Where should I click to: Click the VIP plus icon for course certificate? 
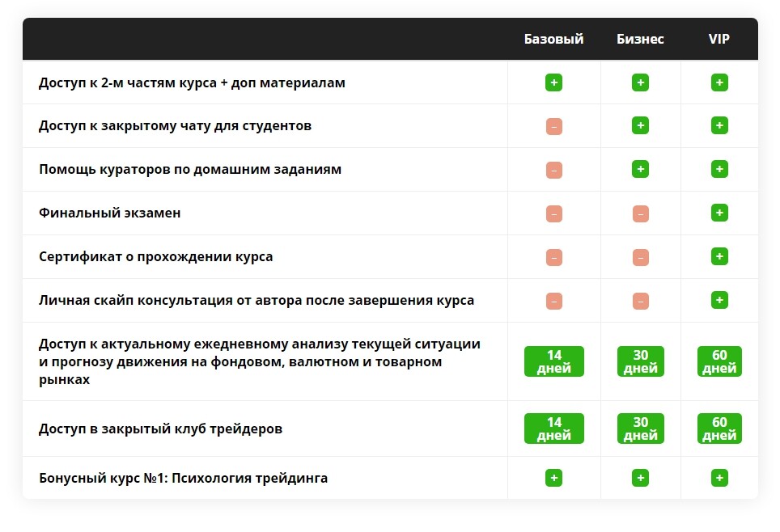point(719,256)
